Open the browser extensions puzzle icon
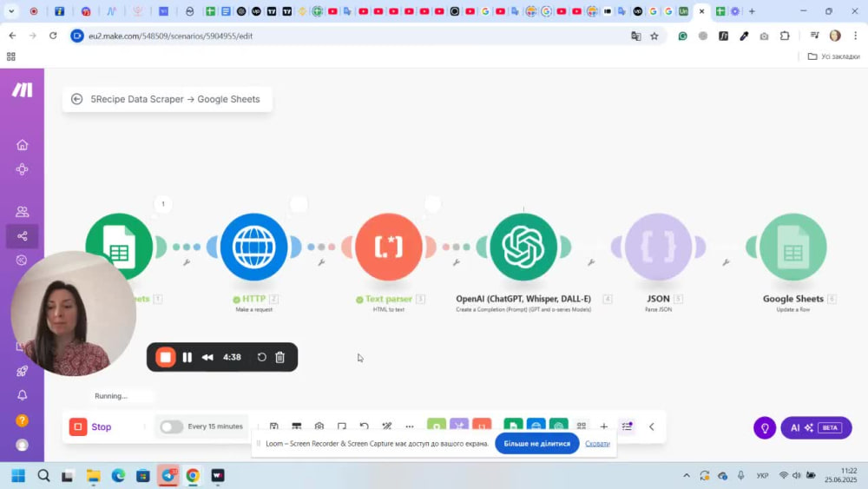Viewport: 868px width, 489px height. [x=785, y=36]
